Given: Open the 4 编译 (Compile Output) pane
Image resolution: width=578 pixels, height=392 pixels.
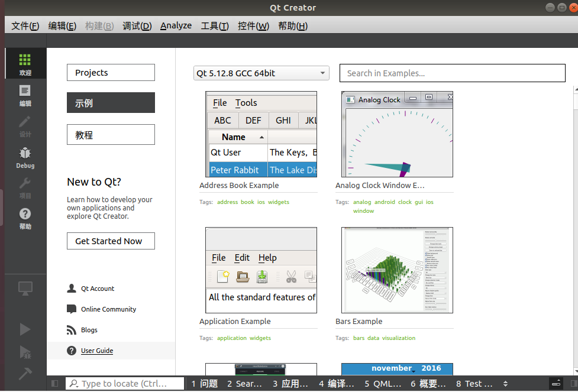Looking at the screenshot, I should pyautogui.click(x=336, y=384).
